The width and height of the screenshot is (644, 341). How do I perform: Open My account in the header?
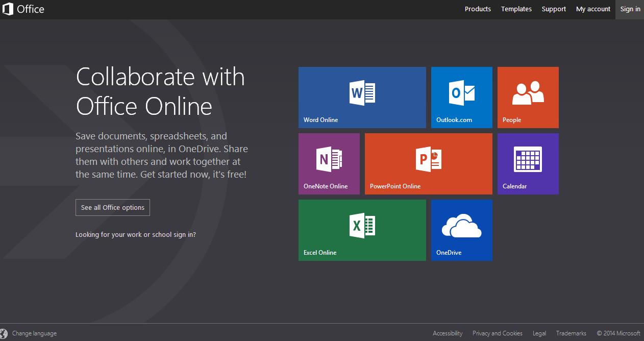tap(593, 9)
